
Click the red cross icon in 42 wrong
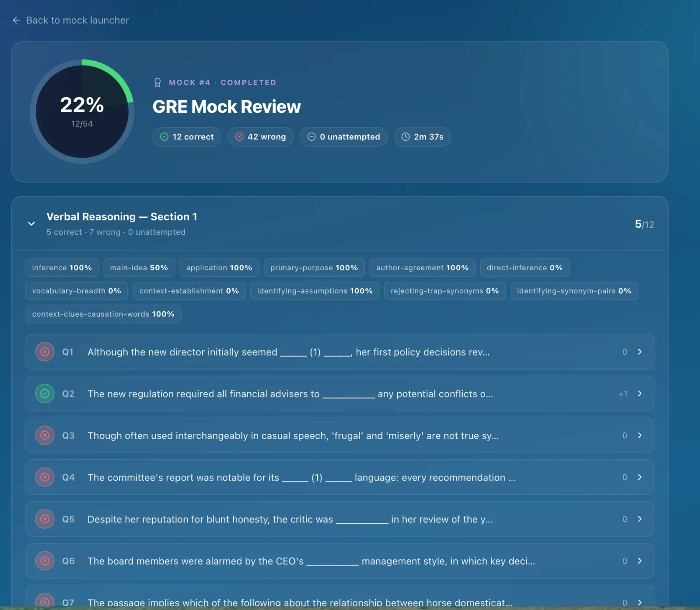coord(239,137)
